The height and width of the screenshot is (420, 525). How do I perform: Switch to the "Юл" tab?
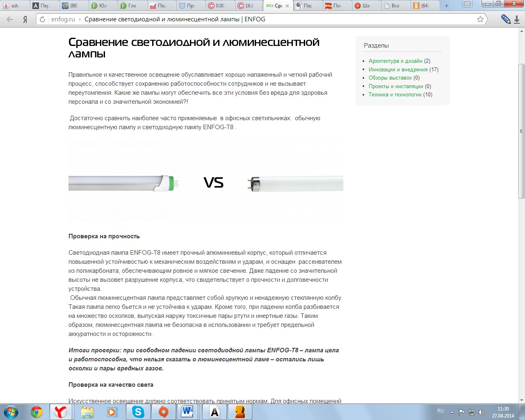pyautogui.click(x=103, y=6)
